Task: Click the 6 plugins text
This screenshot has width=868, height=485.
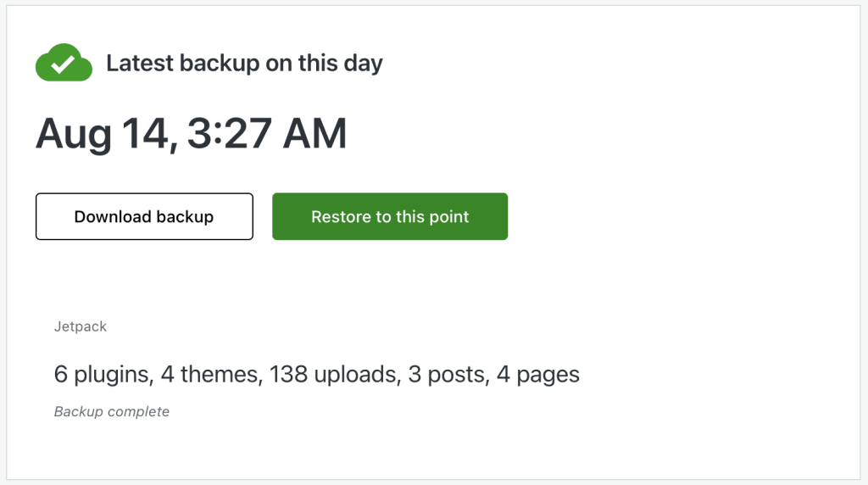Action: (103, 374)
